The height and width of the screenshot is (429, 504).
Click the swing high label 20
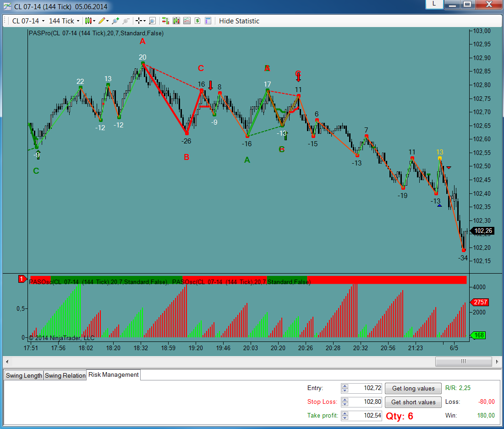pyautogui.click(x=142, y=57)
